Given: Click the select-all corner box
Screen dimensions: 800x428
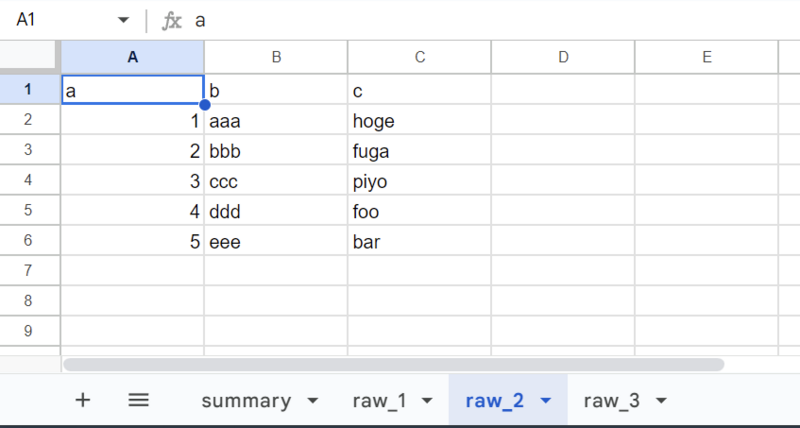Looking at the screenshot, I should (x=28, y=57).
